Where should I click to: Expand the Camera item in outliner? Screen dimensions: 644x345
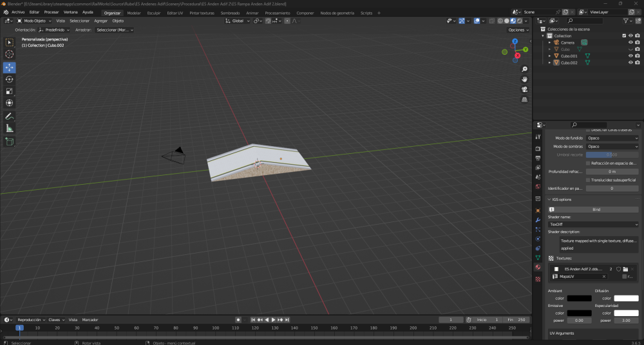tap(550, 42)
